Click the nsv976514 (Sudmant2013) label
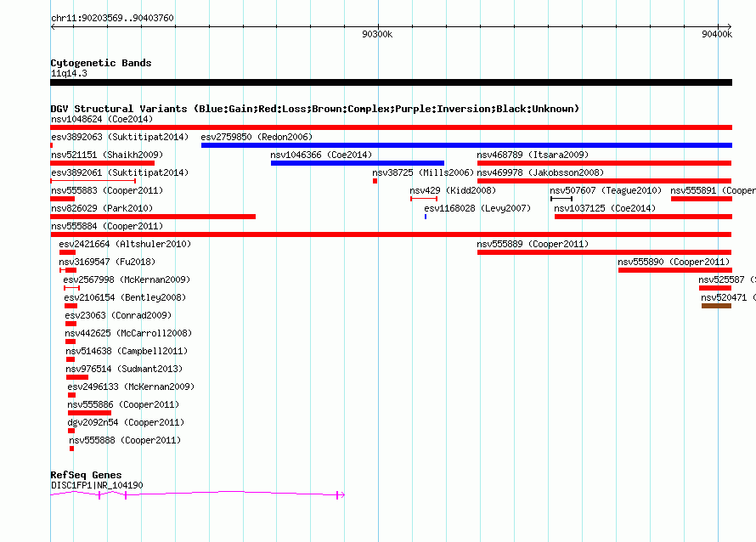 pyautogui.click(x=124, y=369)
